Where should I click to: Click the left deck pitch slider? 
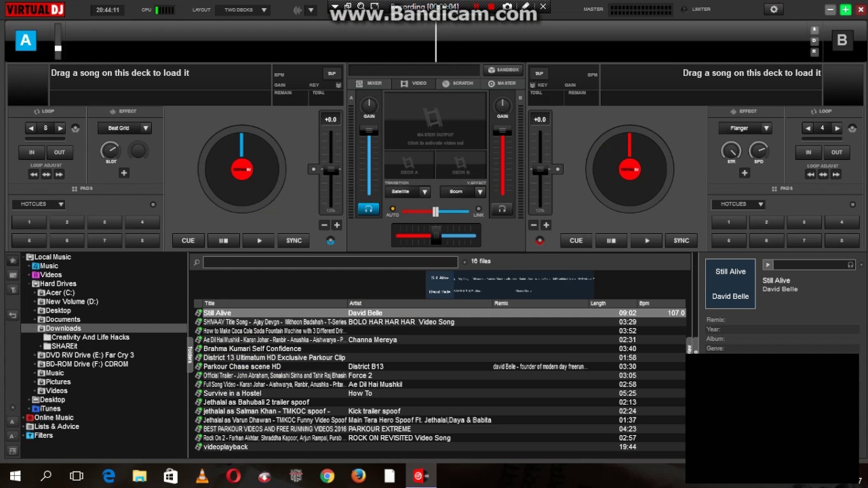pyautogui.click(x=330, y=169)
